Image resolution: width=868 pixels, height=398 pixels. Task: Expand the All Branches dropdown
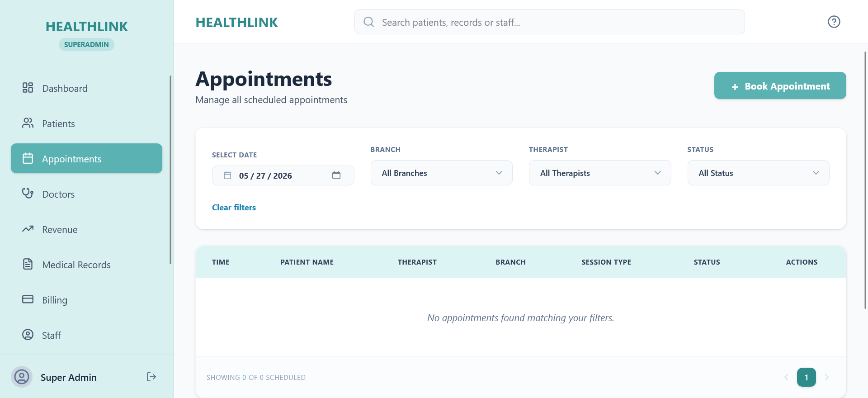(x=441, y=173)
